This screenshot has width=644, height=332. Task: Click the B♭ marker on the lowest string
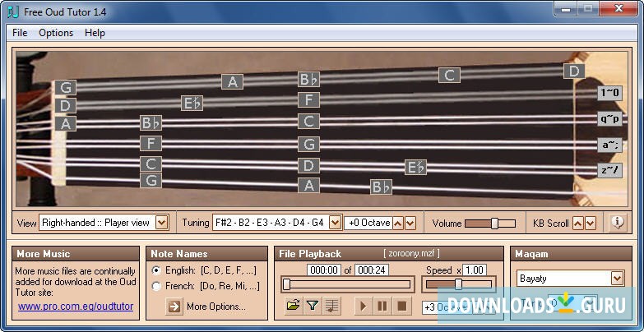click(381, 187)
